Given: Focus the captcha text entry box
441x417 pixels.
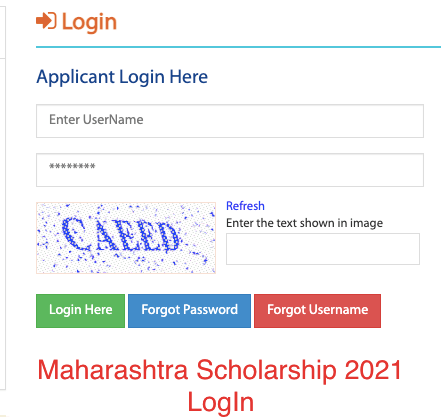Looking at the screenshot, I should coord(323,249).
